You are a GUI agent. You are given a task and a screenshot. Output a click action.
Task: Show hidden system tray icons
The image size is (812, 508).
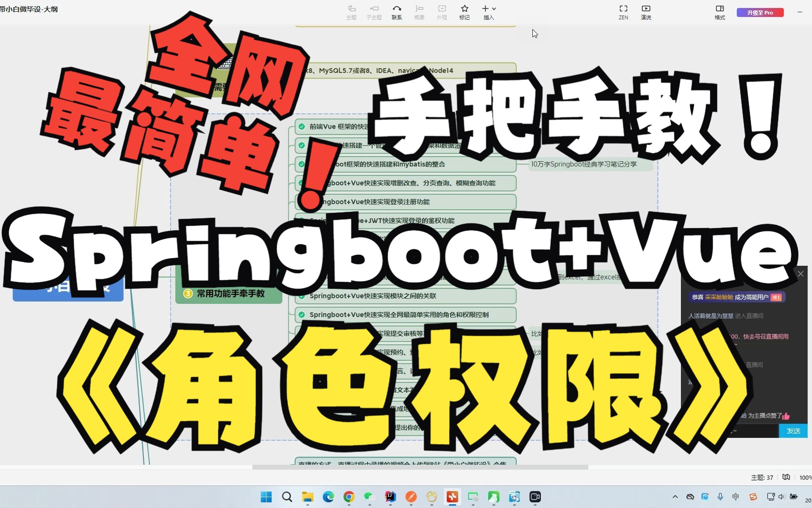coord(675,497)
